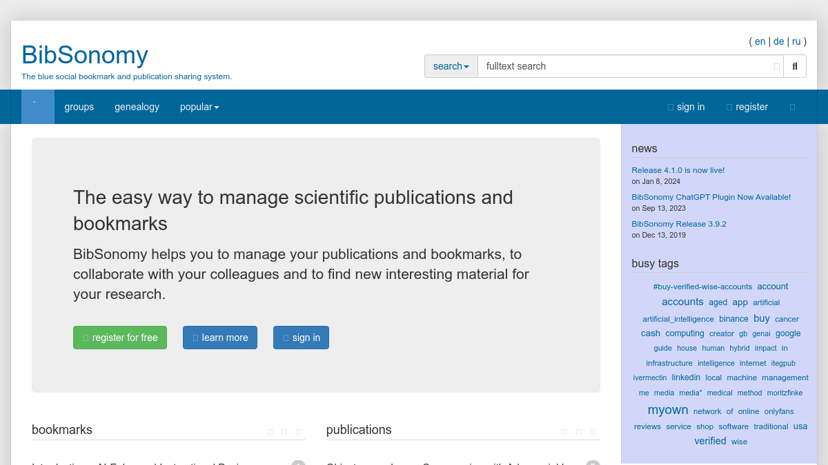828x465 pixels.
Task: Click sign in in the navbar
Action: (686, 107)
